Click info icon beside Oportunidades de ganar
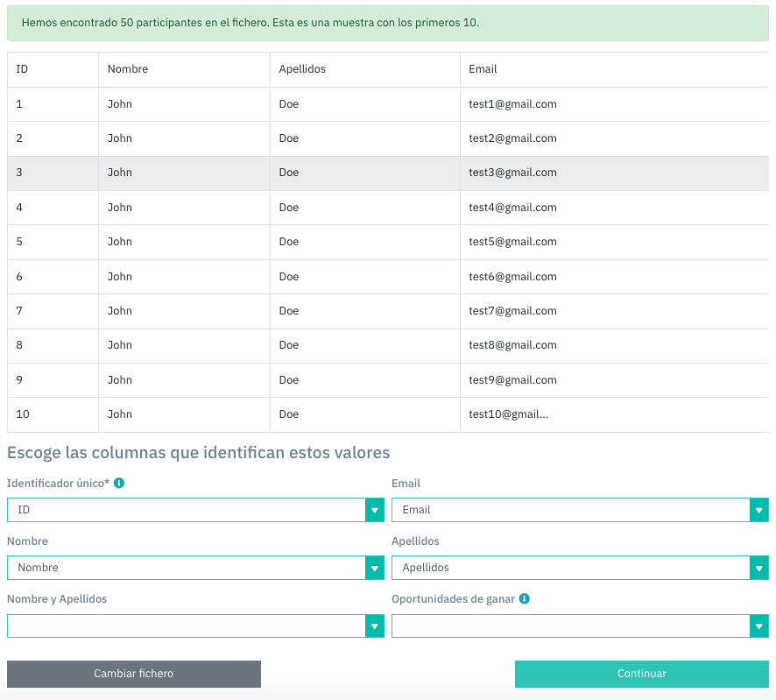776x700 pixels. (525, 599)
